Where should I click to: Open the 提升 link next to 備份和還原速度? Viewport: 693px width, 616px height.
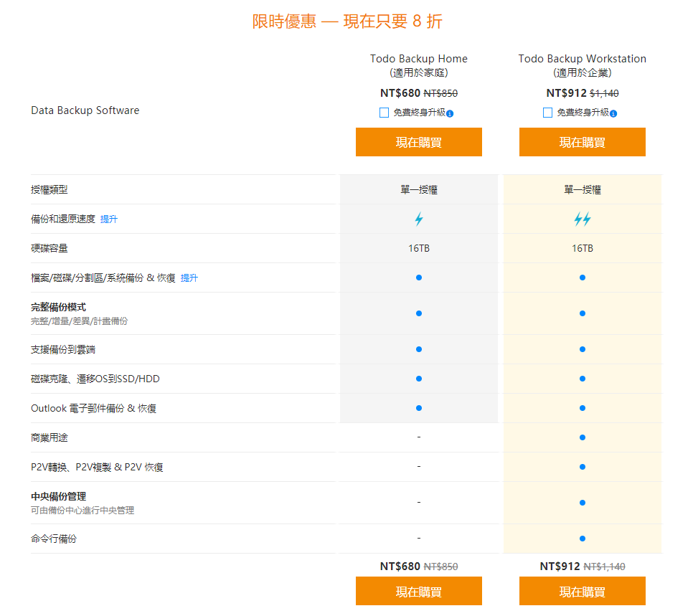(x=109, y=219)
